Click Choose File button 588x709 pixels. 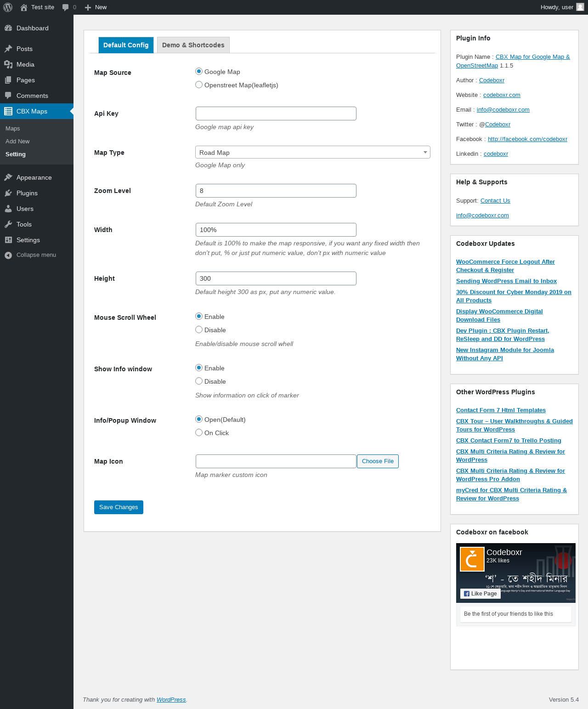point(378,461)
